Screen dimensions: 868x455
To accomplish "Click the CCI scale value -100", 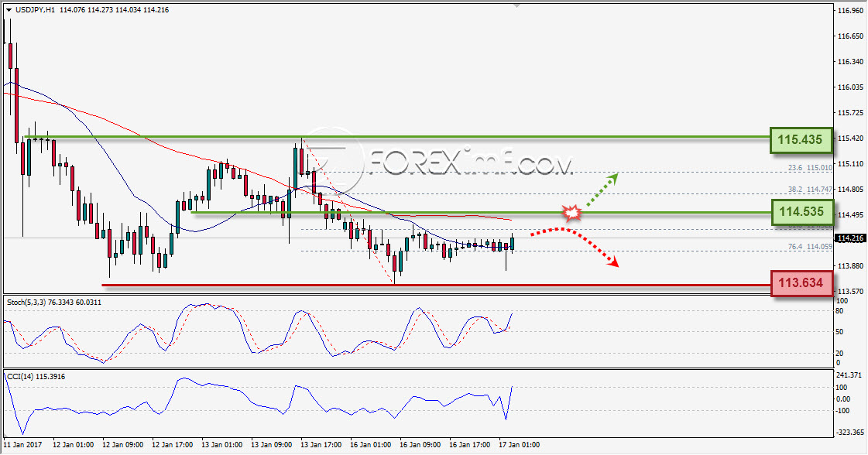I will click(x=843, y=410).
